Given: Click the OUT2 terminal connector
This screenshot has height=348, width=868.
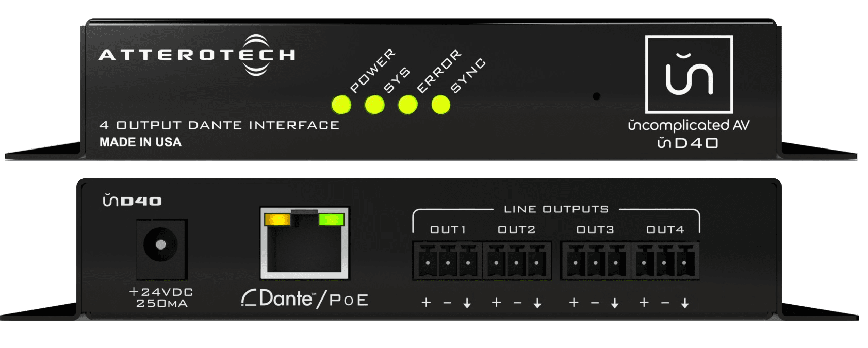Looking at the screenshot, I should (517, 260).
